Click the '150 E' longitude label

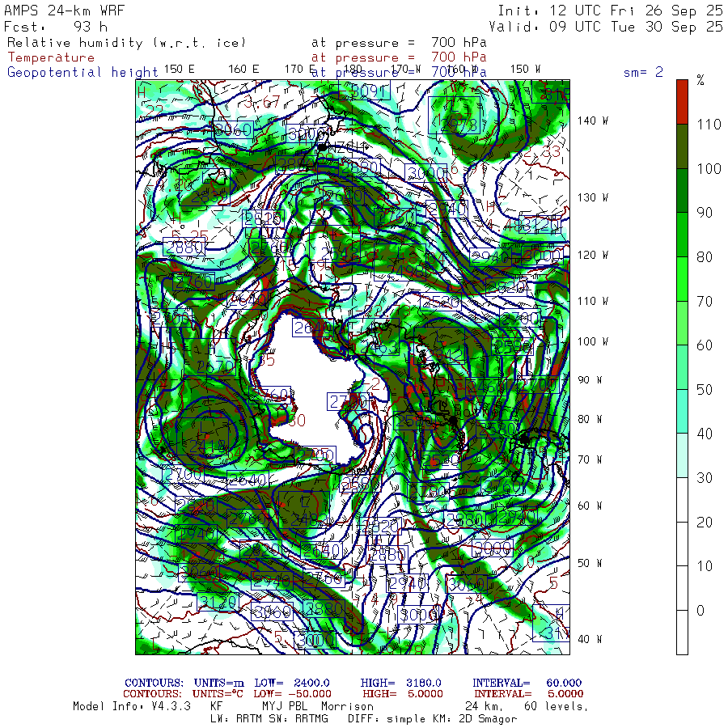click(x=179, y=69)
